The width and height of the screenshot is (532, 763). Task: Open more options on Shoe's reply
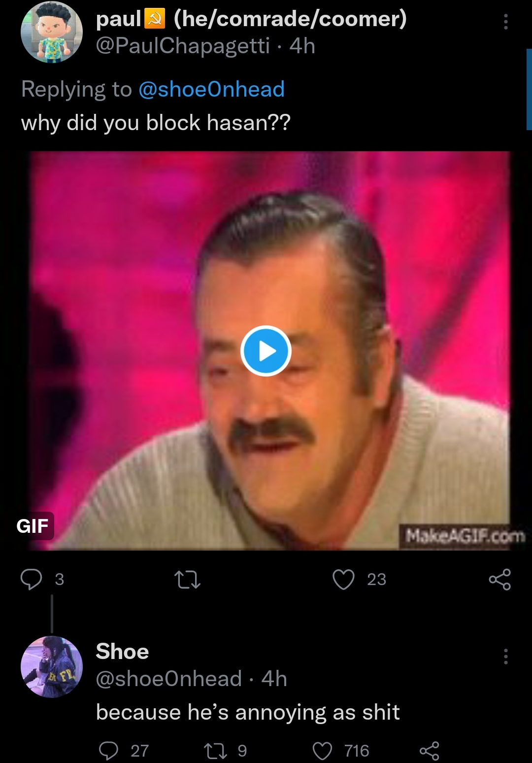click(505, 657)
